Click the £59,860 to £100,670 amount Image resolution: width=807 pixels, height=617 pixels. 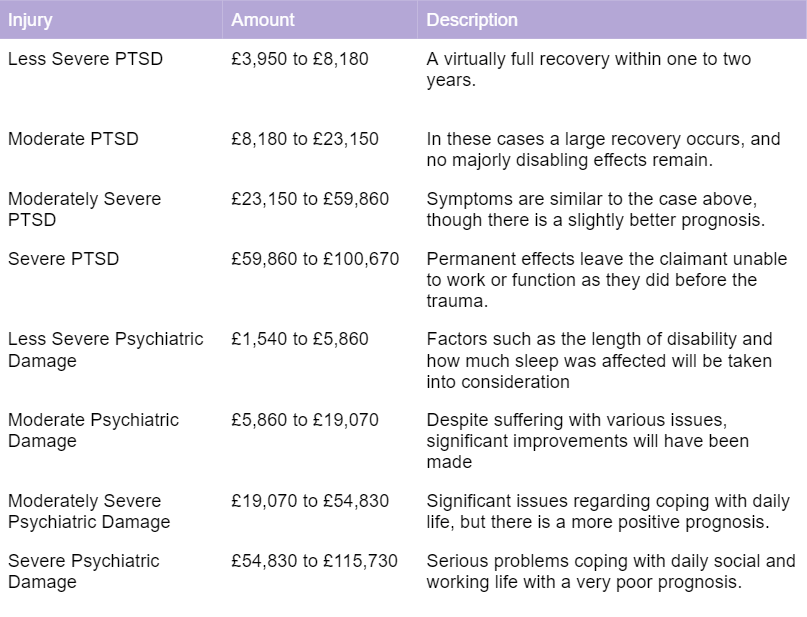(x=315, y=259)
